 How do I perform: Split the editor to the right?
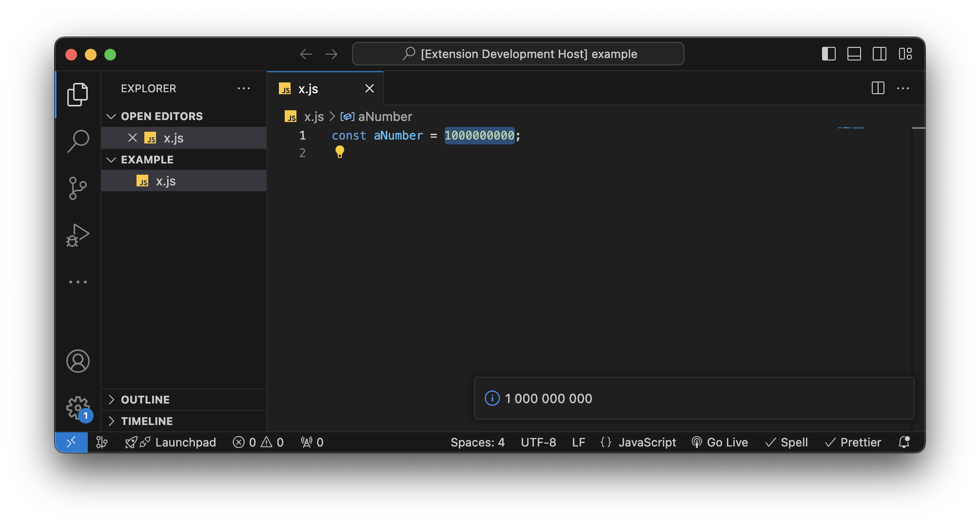878,88
